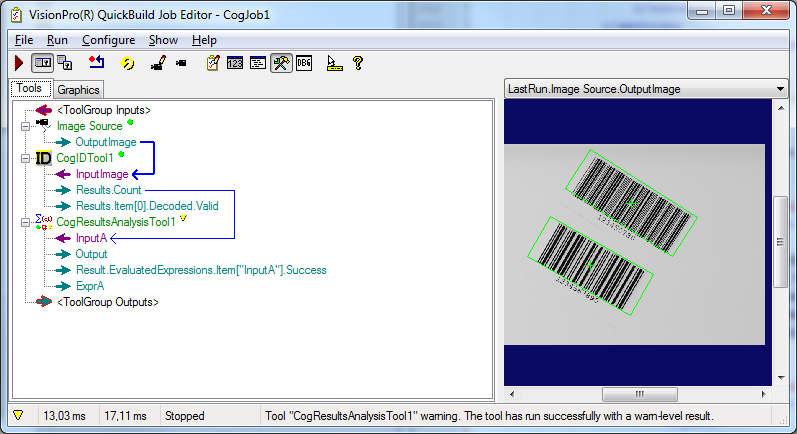Click the DBG toolbar icon
This screenshot has width=797, height=434.
click(x=304, y=63)
